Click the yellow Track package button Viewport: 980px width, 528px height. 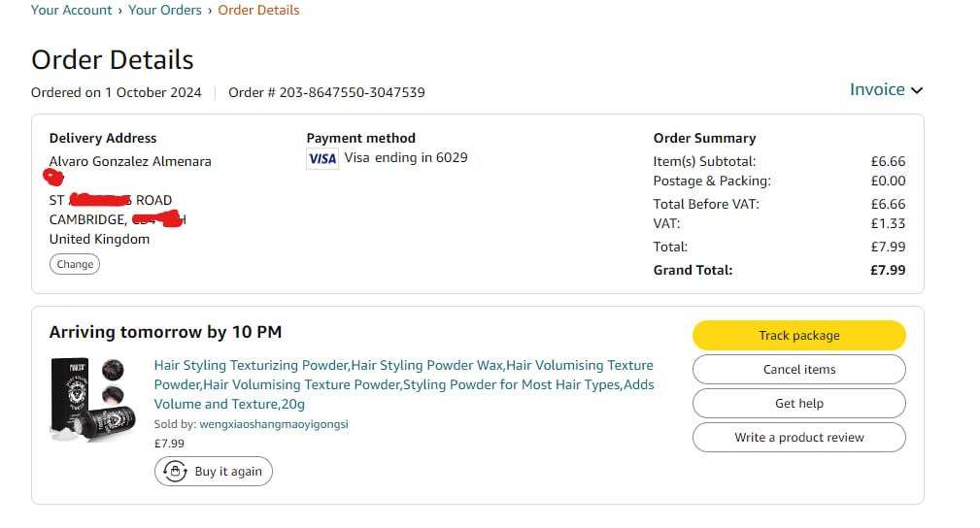798,336
